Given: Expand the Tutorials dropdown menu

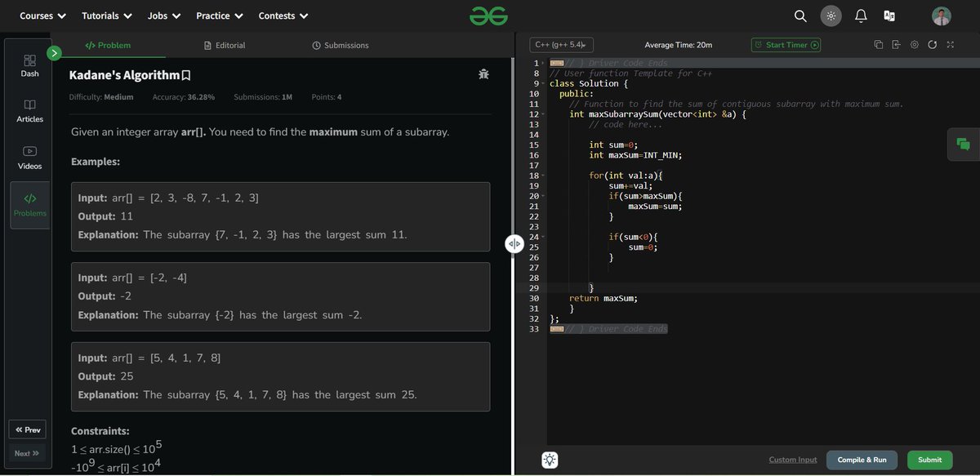Looking at the screenshot, I should tap(106, 16).
